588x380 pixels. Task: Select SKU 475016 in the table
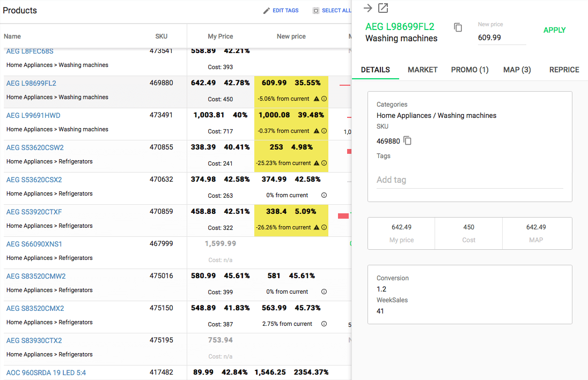tap(161, 276)
